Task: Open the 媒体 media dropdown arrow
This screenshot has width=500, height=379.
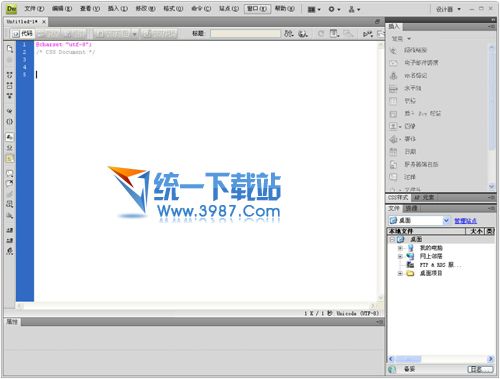Action: tap(400, 139)
